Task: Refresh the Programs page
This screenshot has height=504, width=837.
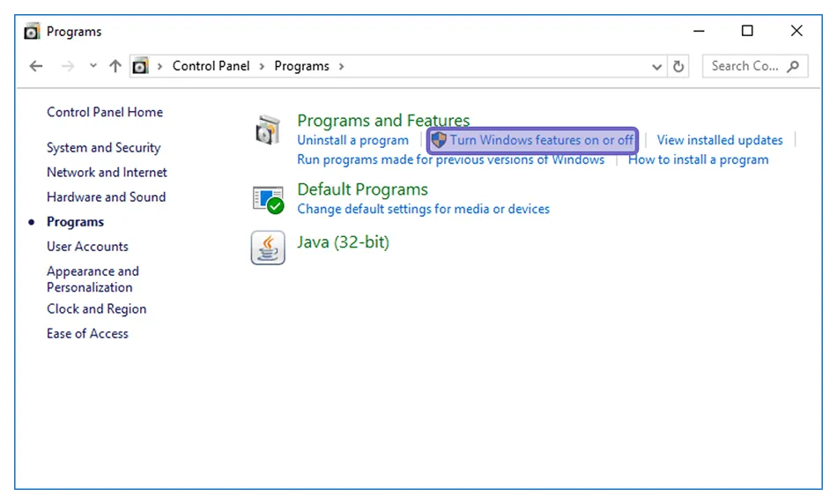Action: [x=678, y=66]
